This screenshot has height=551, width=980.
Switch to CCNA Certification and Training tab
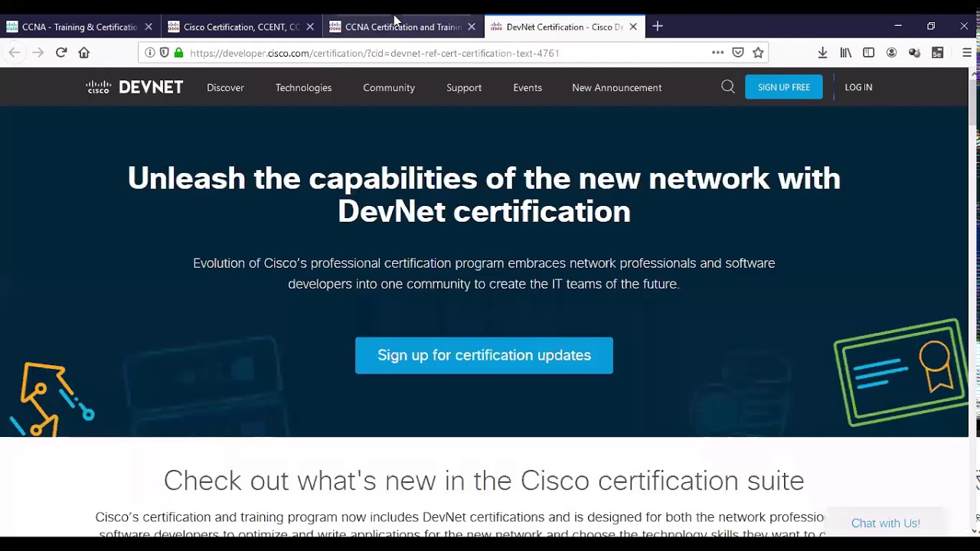[x=403, y=27]
